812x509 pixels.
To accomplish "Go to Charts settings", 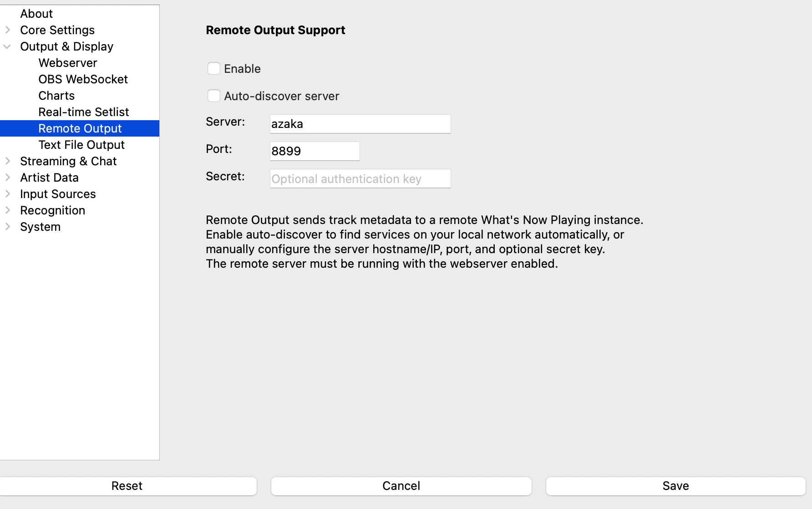I will (x=56, y=96).
